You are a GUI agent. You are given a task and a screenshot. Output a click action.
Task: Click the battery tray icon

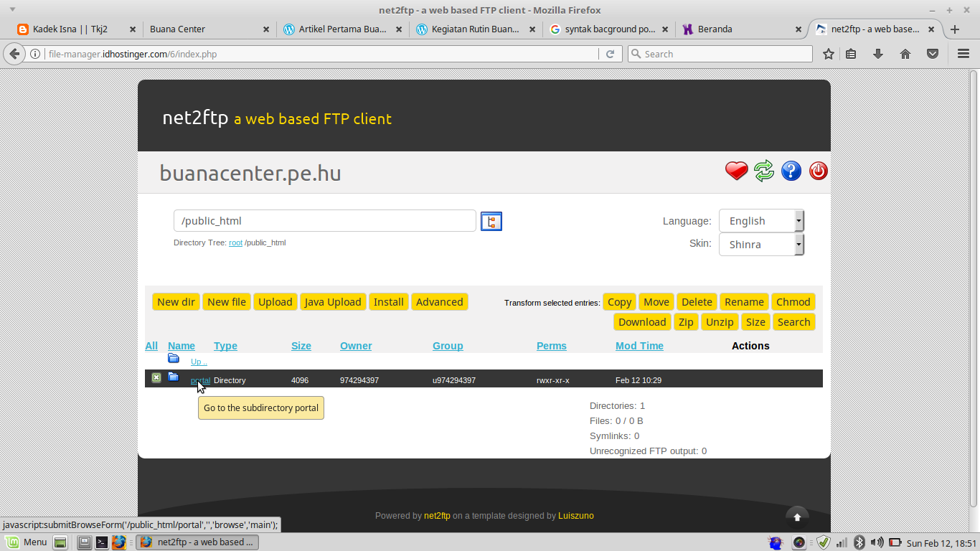coord(895,542)
